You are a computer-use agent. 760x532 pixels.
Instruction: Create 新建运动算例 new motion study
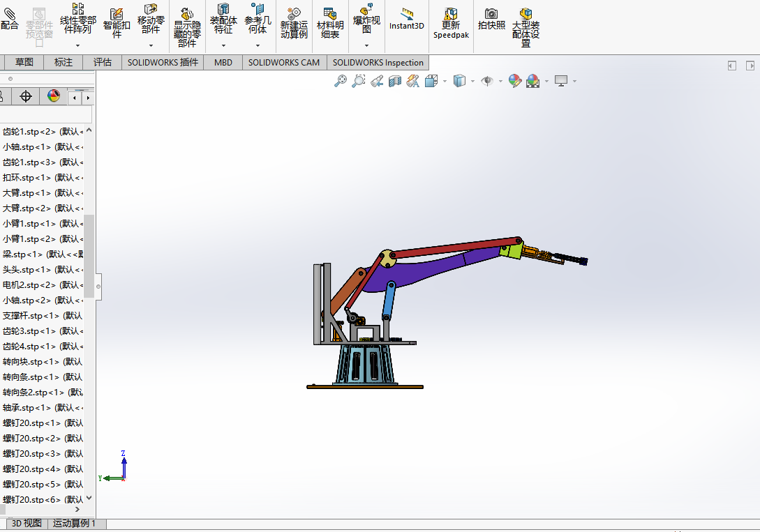(x=294, y=23)
